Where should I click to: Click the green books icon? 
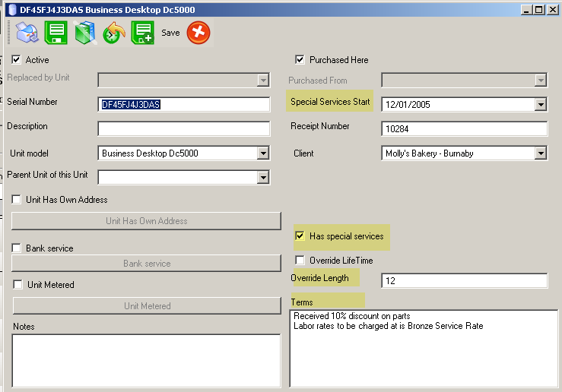pos(85,33)
